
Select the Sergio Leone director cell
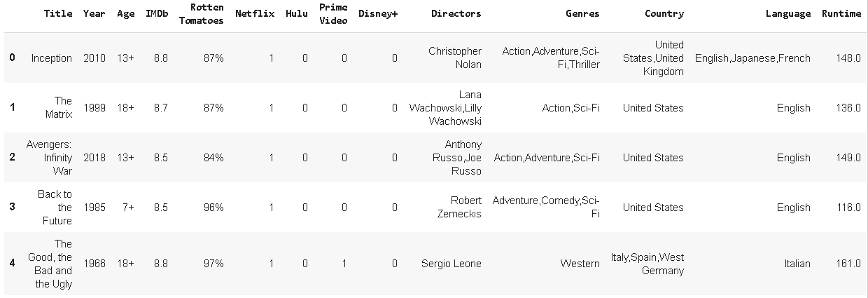[x=451, y=264]
